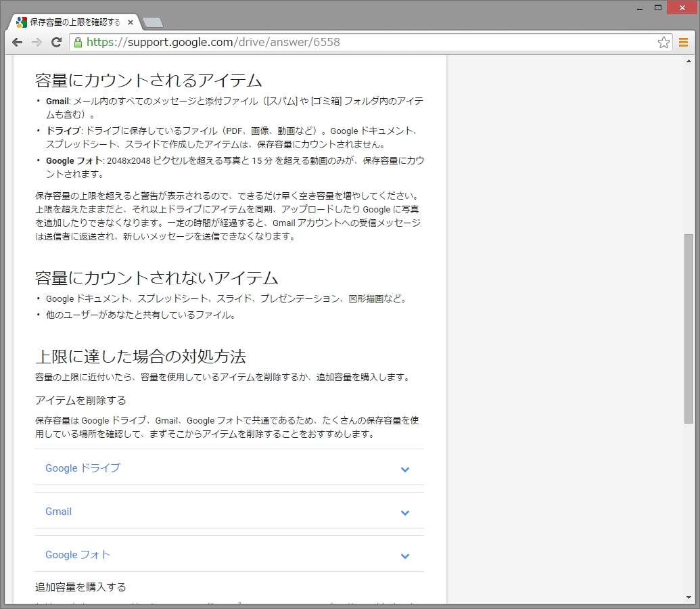700x609 pixels.
Task: Click the green padlock security icon
Action: 78,43
